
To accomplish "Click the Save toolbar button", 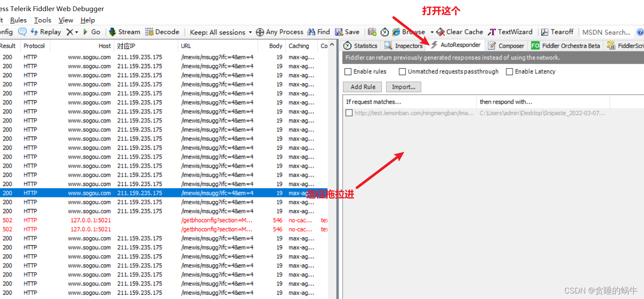I will pos(347,32).
